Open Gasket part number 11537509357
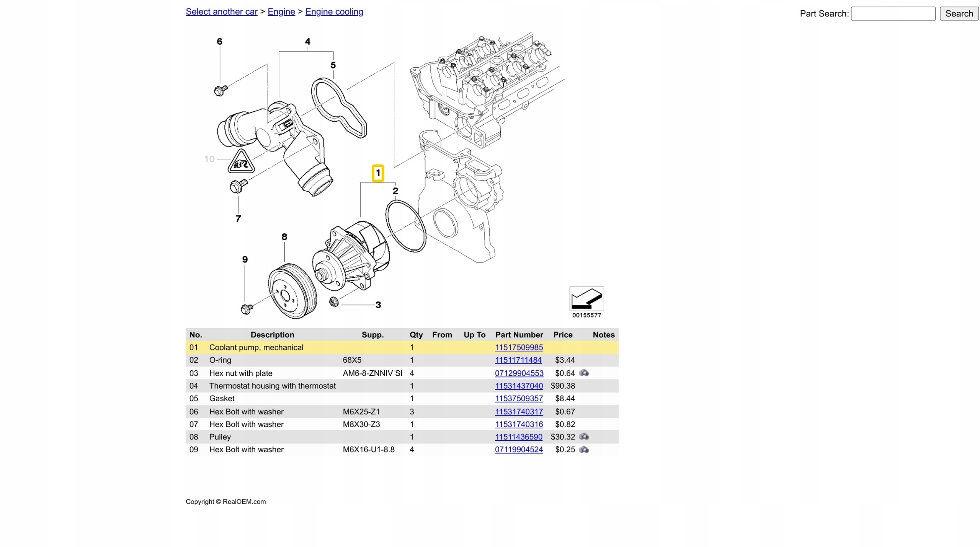The height and width of the screenshot is (547, 980). [518, 398]
